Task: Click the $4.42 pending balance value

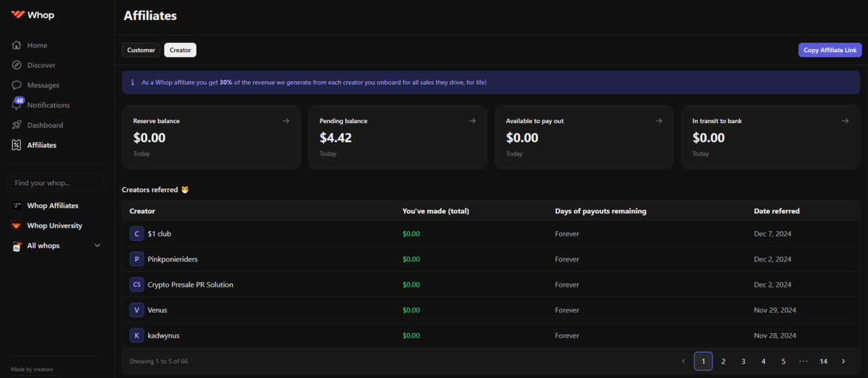Action: coord(336,138)
